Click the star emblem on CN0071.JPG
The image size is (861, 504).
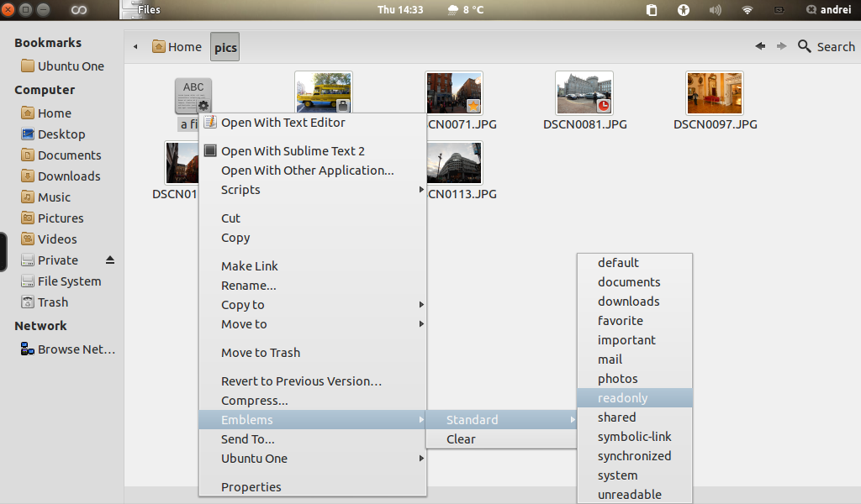tap(473, 107)
